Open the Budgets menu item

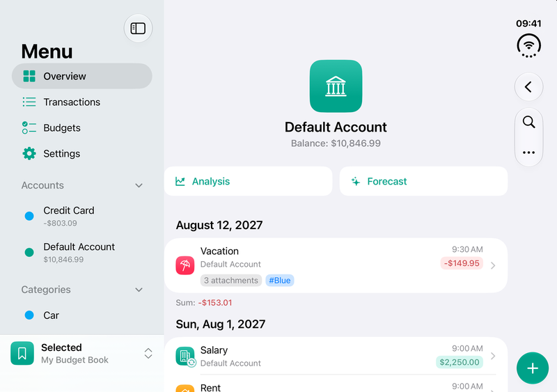click(82, 128)
